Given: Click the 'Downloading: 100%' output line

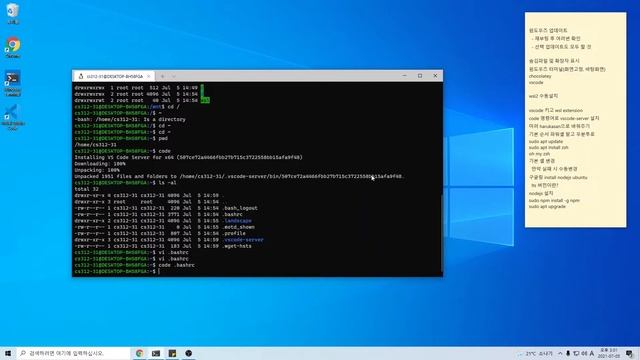Looking at the screenshot, I should tap(100, 164).
